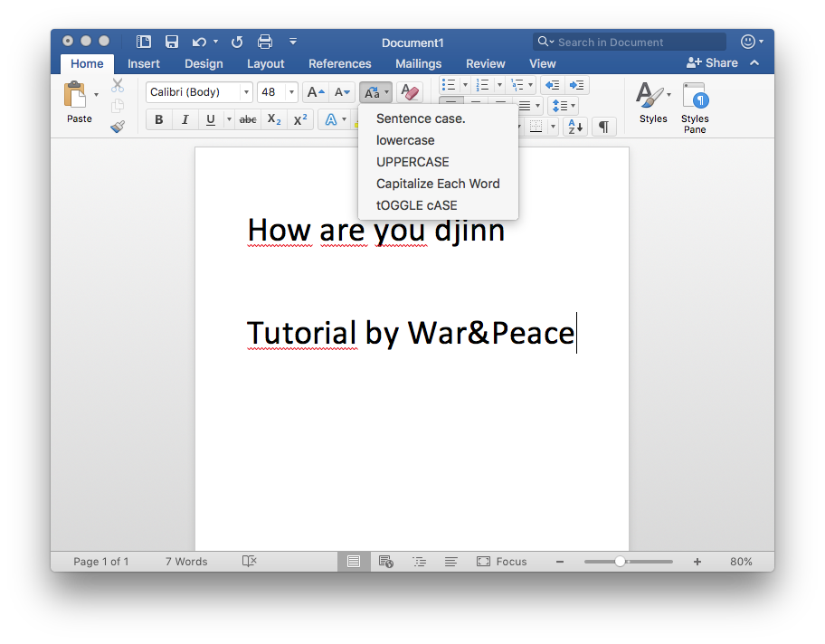Click the Redo icon in title bar
Image resolution: width=825 pixels, height=644 pixels.
237,43
